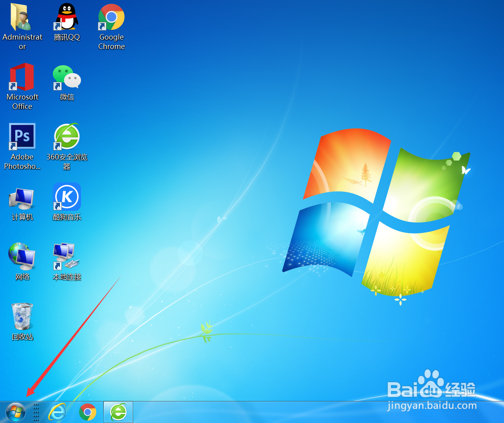The image size is (504, 423).
Task: Select the 计算机 computer icon
Action: [x=22, y=199]
